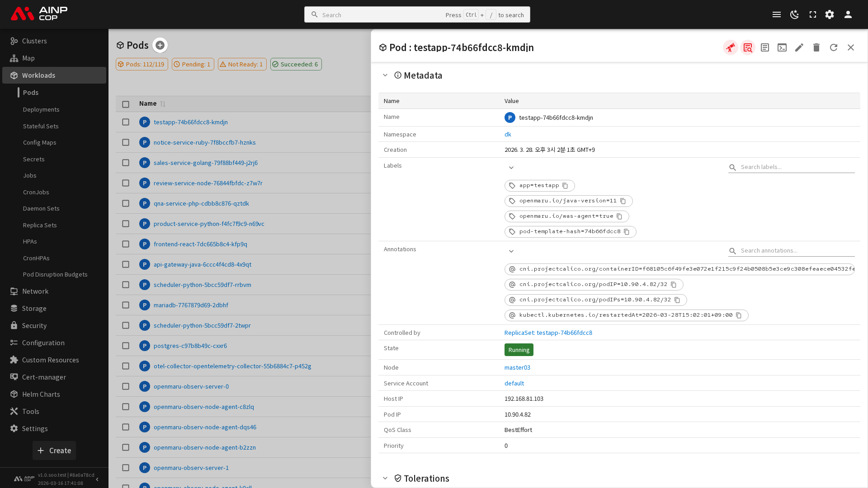Open the pod terminal shell icon
Viewport: 868px width, 488px height.
click(782, 47)
